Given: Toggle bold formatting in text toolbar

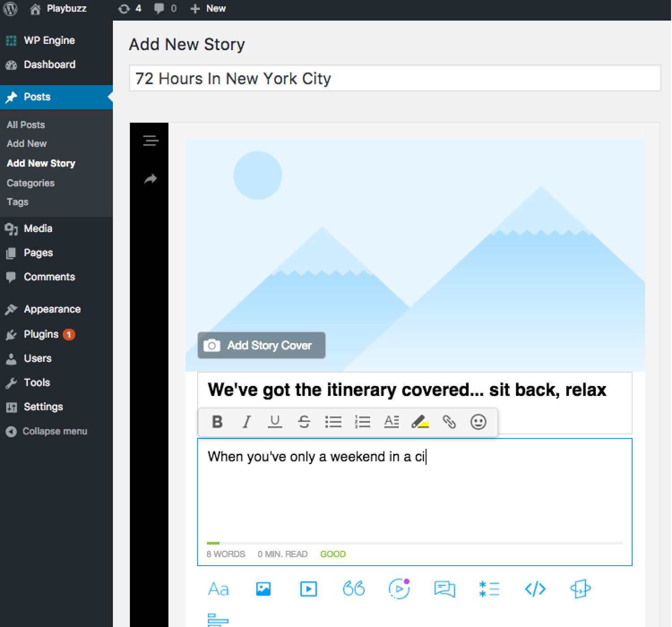Looking at the screenshot, I should (x=217, y=422).
